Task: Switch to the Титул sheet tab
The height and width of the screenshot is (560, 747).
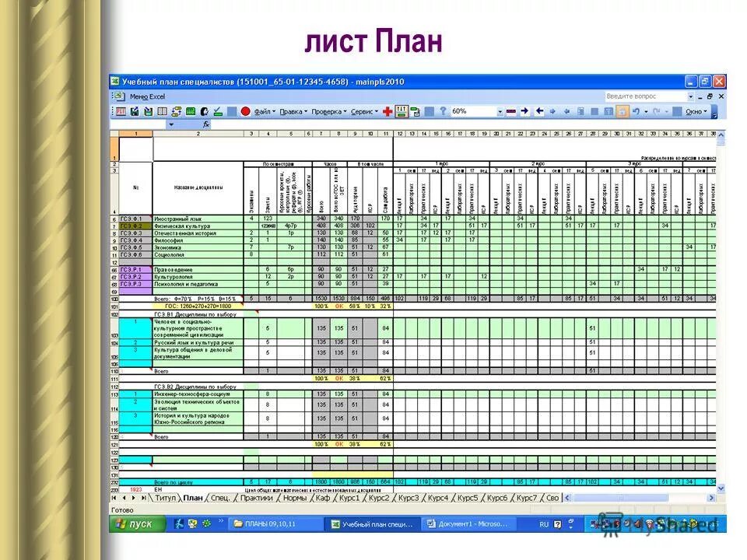Action: [167, 495]
